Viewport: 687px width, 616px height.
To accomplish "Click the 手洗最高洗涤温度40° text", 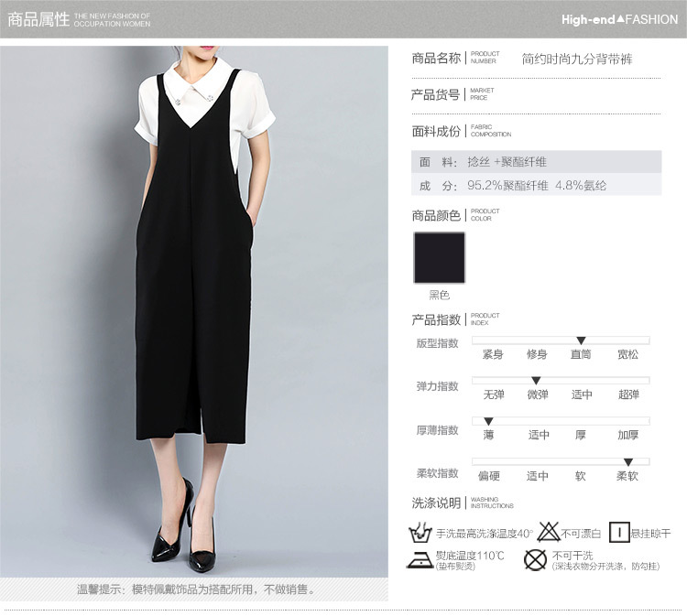I will click(x=485, y=534).
